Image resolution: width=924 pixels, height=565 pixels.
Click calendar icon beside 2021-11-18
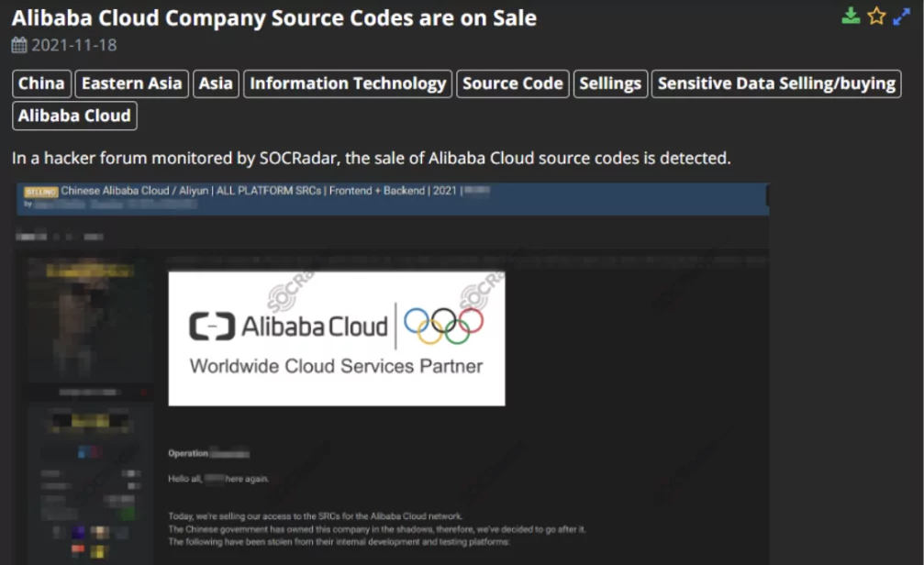19,45
